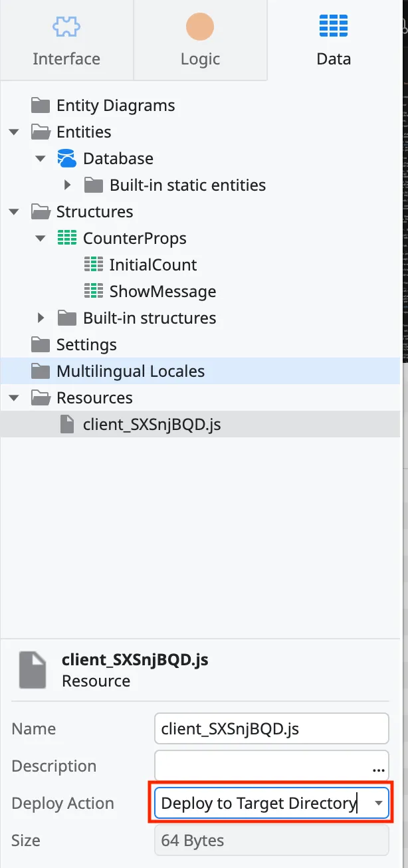Click the client_SXSnjBQD.js file icon
The width and height of the screenshot is (408, 868).
pos(66,424)
